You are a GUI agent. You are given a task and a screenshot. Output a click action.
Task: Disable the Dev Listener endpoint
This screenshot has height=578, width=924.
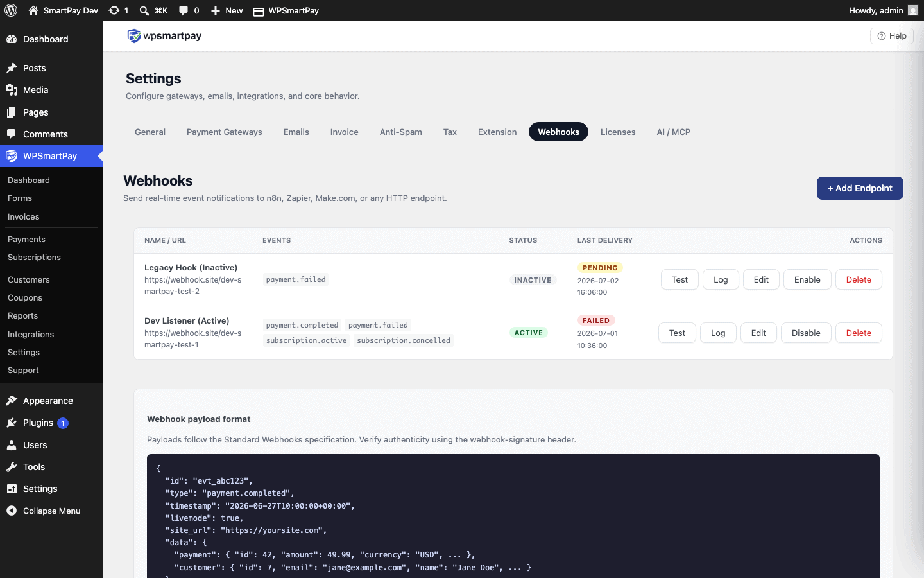click(806, 333)
